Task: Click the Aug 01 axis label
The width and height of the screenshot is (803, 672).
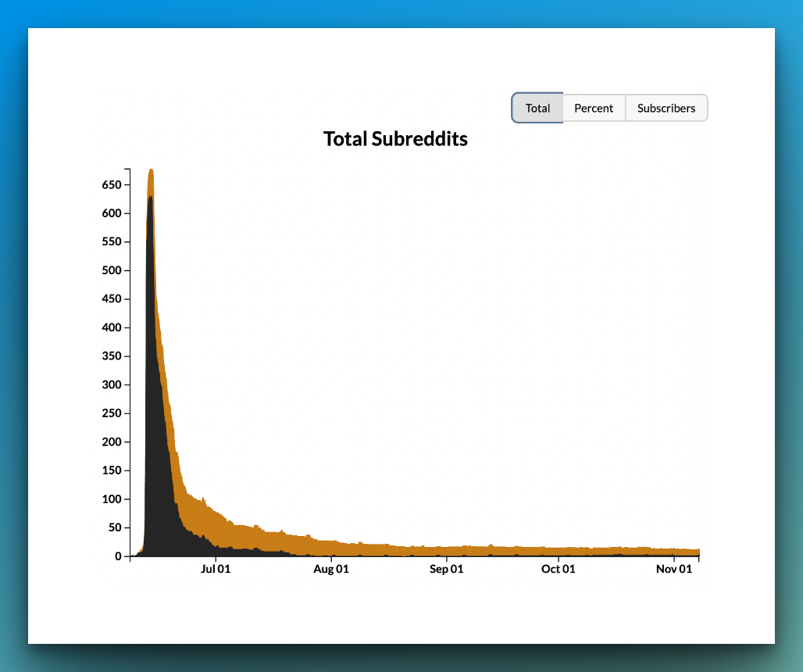Action: click(x=331, y=569)
